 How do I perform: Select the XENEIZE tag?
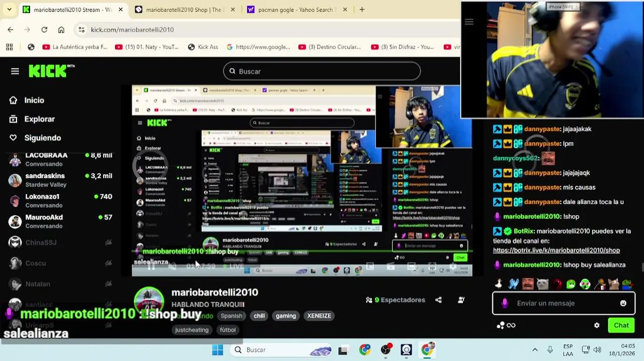coord(319,316)
